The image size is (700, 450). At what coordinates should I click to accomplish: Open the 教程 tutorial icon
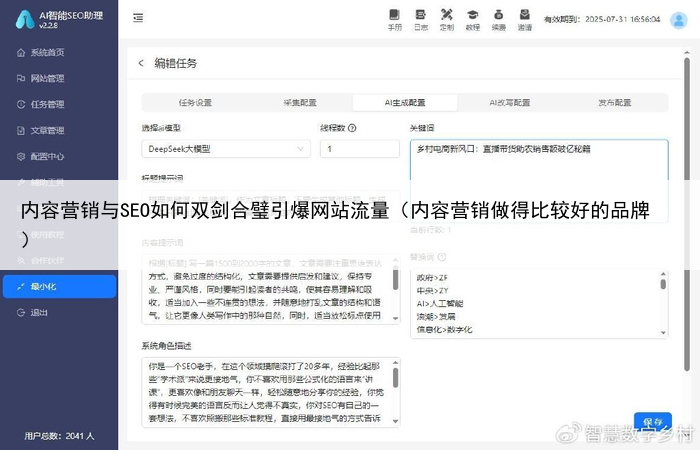point(472,18)
